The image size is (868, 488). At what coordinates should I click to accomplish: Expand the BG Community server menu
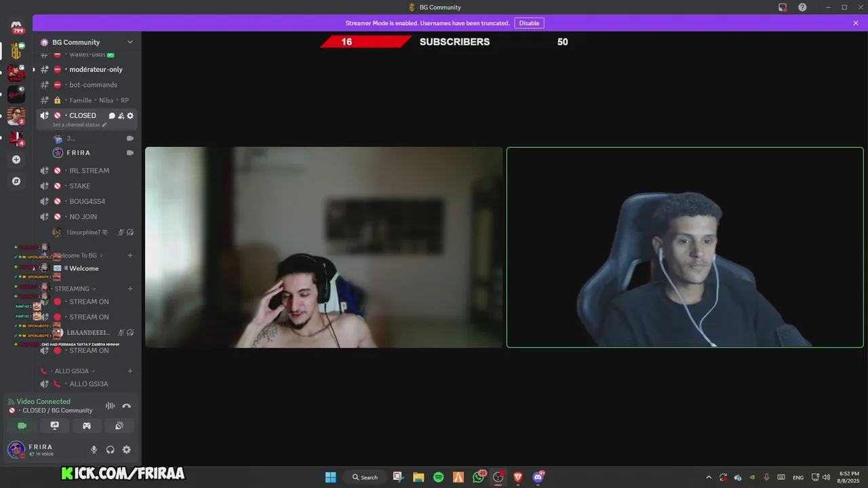(x=130, y=42)
